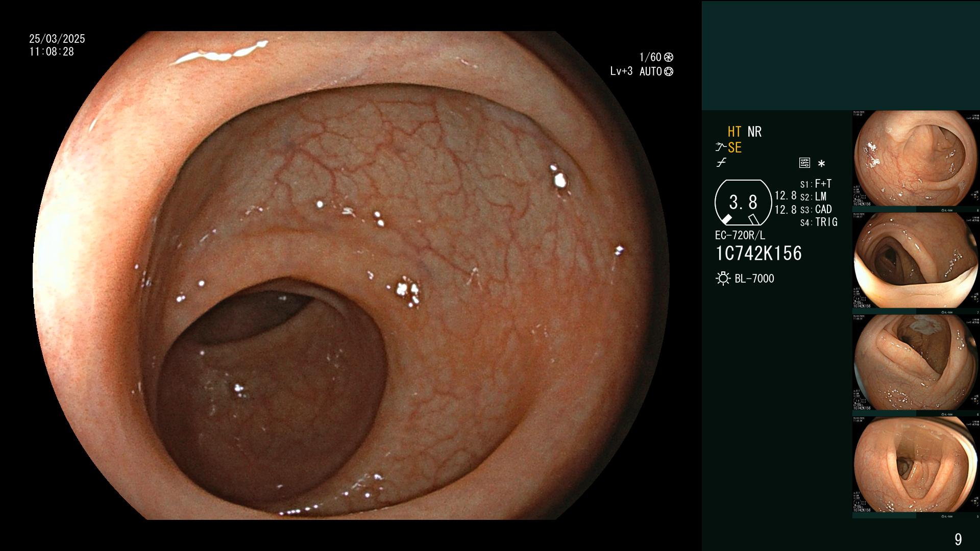The height and width of the screenshot is (551, 980).
Task: Click the structure emphasis curve icon beside SE
Action: tap(720, 148)
